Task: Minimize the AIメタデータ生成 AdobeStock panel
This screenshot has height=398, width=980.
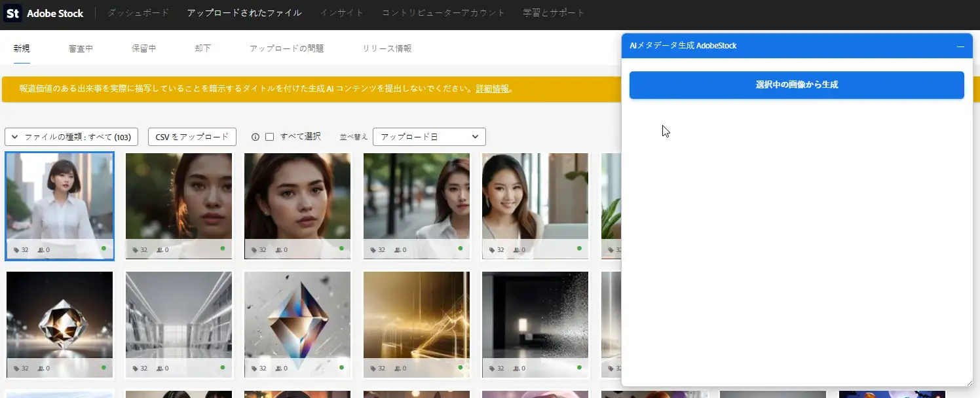Action: [960, 46]
